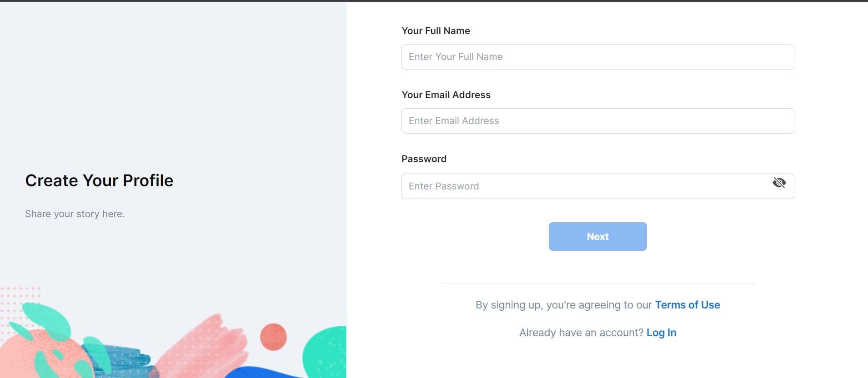This screenshot has height=378, width=868.
Task: Follow the Log In link
Action: click(661, 333)
